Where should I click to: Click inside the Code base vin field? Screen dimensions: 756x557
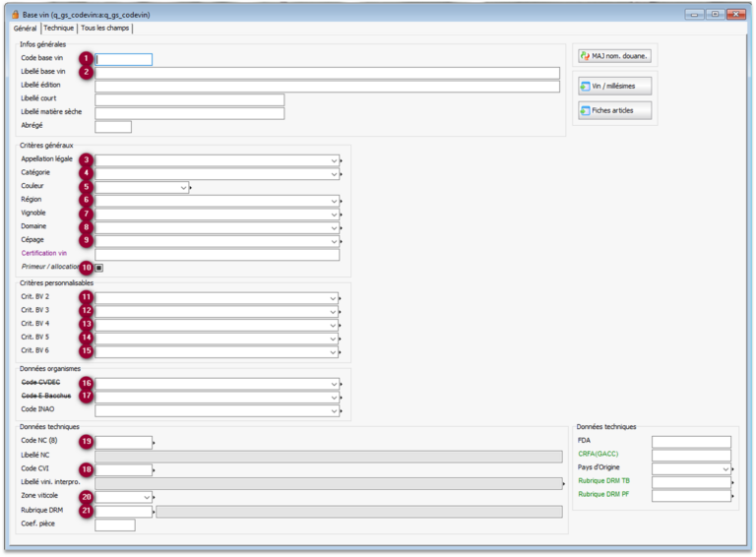coord(124,59)
